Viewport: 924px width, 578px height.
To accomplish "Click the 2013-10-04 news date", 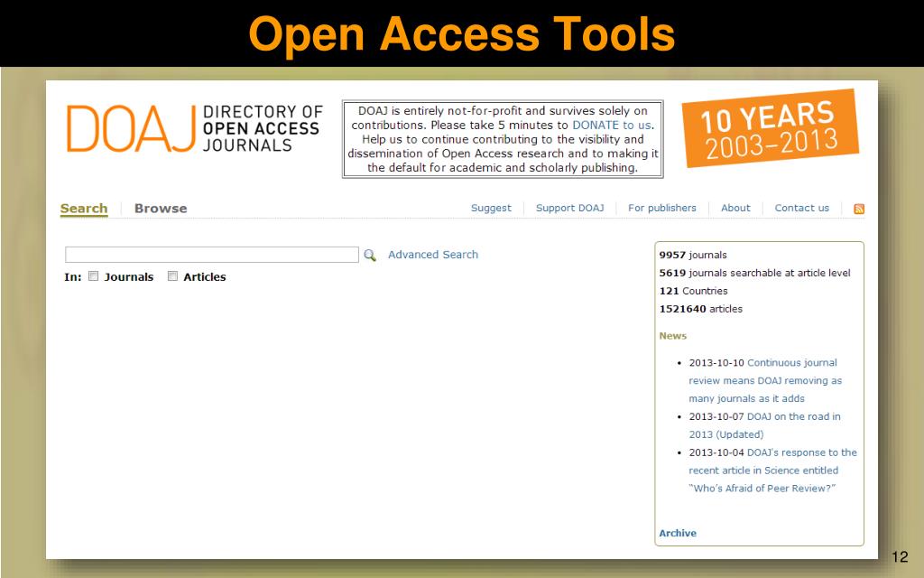I will 716,452.
